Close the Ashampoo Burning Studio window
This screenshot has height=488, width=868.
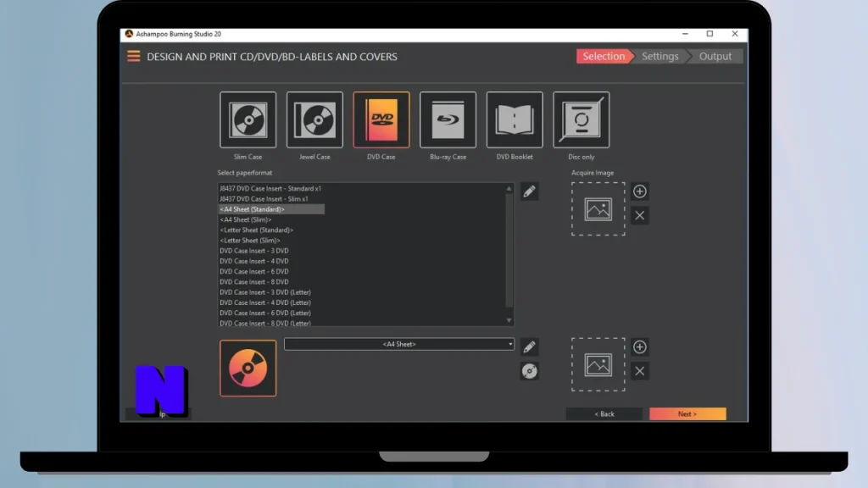[735, 34]
